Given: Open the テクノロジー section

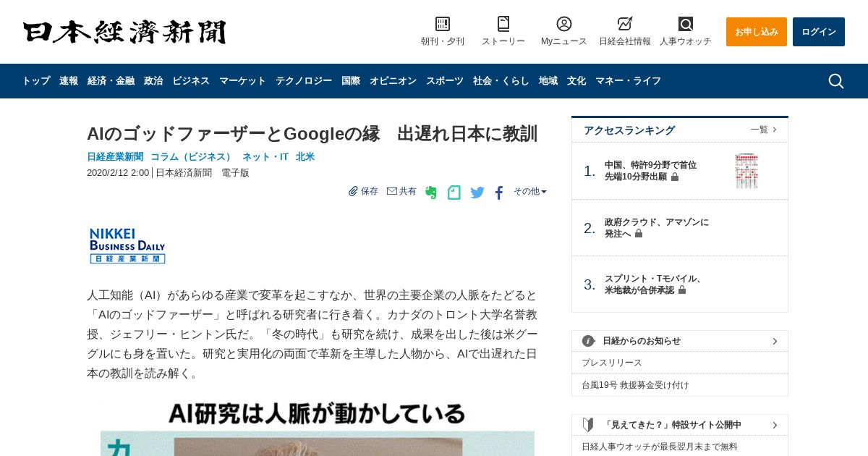Looking at the screenshot, I should [304, 81].
